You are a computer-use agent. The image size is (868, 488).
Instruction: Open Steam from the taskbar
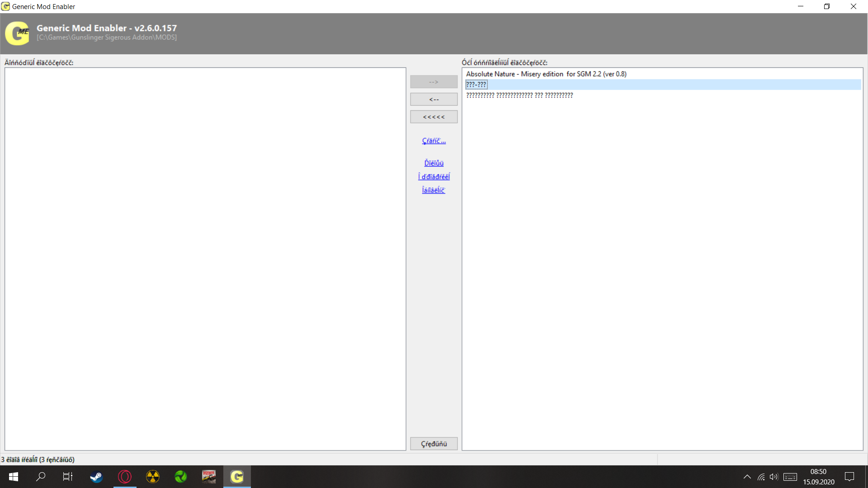(x=96, y=477)
